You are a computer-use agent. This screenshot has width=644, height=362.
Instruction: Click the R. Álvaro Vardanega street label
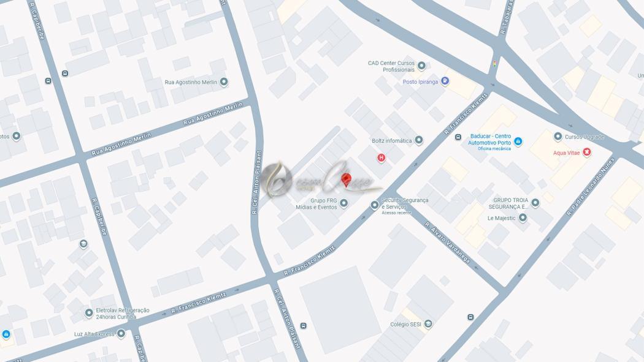pos(447,243)
